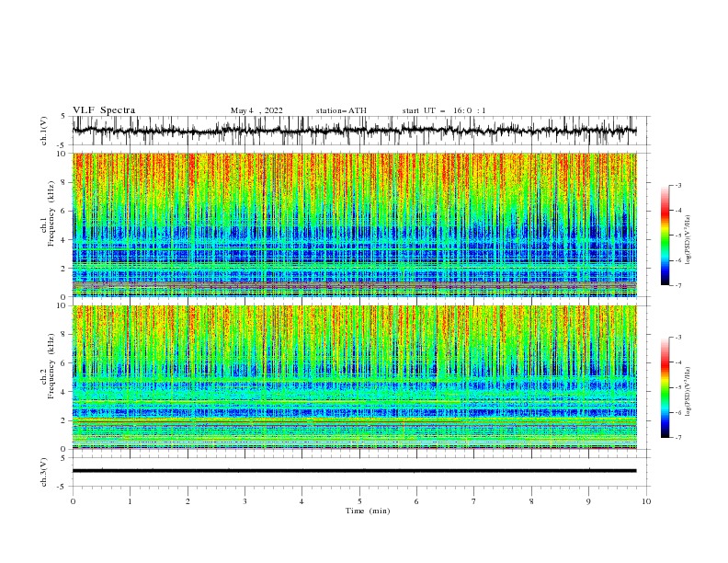Click the '-4' tick on ch.2 colorbar
The height and width of the screenshot is (563, 728).
tap(678, 362)
